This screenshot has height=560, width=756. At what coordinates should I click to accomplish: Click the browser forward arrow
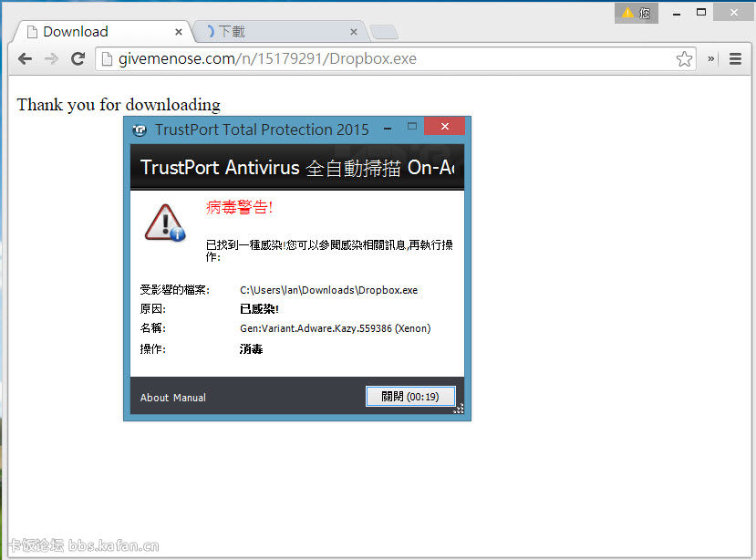(x=51, y=59)
